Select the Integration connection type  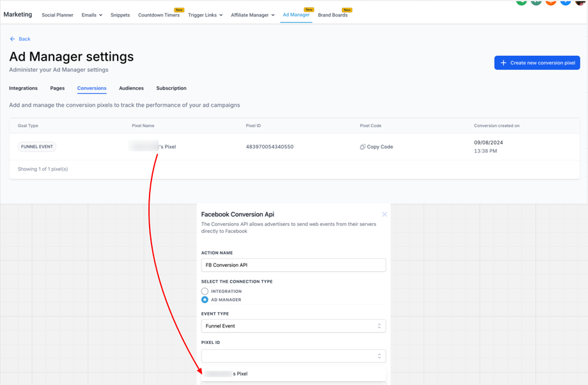(x=205, y=291)
